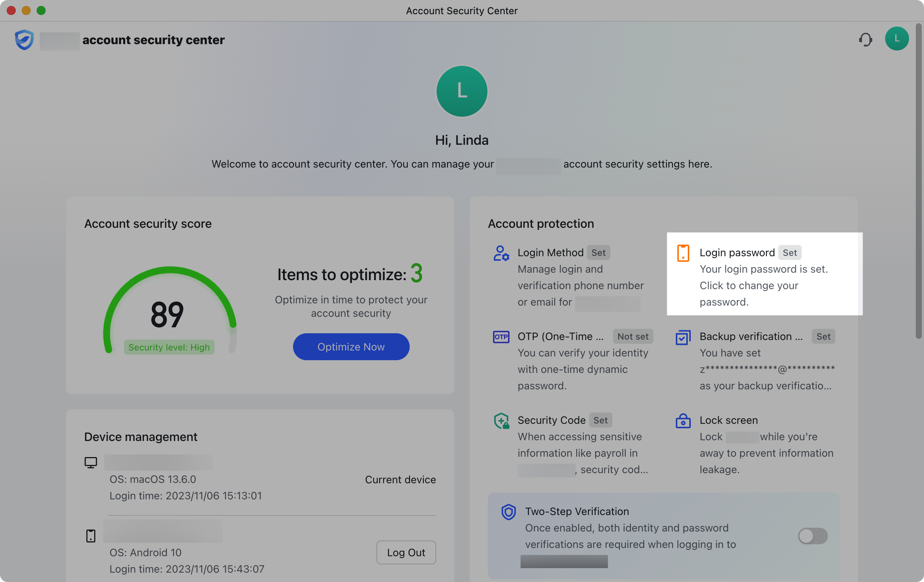Click the Set badge beside Login Method
Image resolution: width=924 pixels, height=582 pixels.
[x=598, y=252]
